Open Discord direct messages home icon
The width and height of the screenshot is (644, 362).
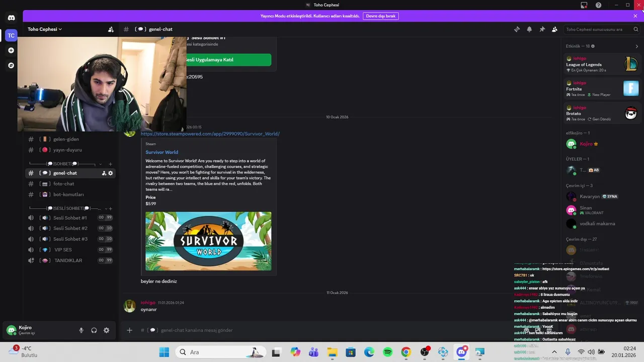11,18
